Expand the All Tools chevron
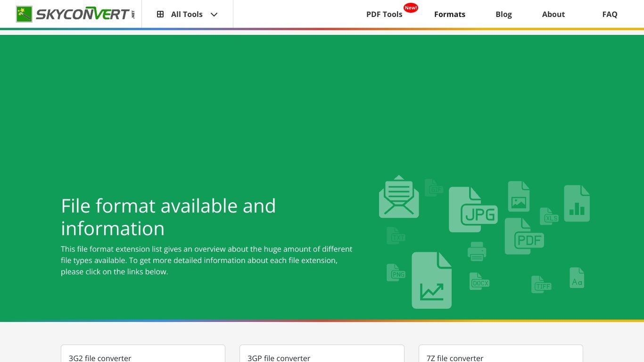The image size is (644, 362). point(214,14)
